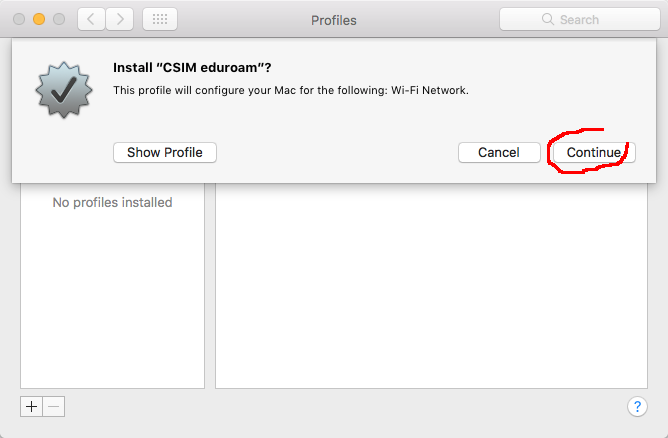Click the empty profile details pane

[x=432, y=286]
